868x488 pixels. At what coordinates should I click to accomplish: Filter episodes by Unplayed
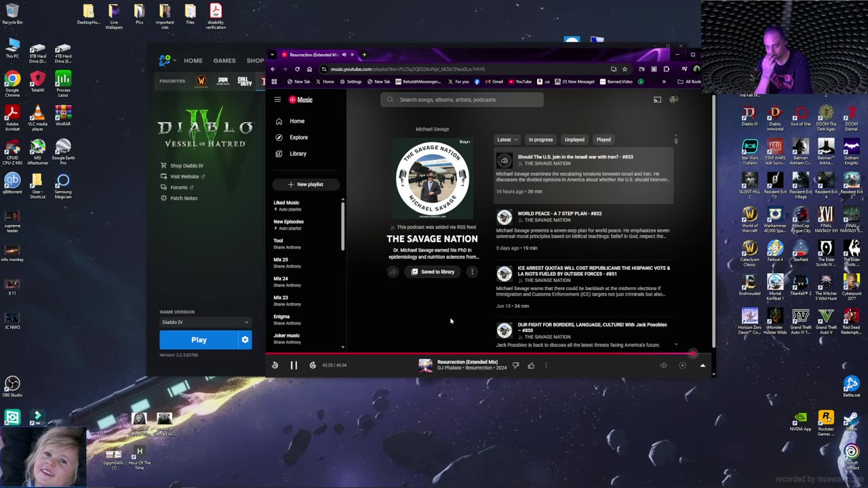click(574, 140)
